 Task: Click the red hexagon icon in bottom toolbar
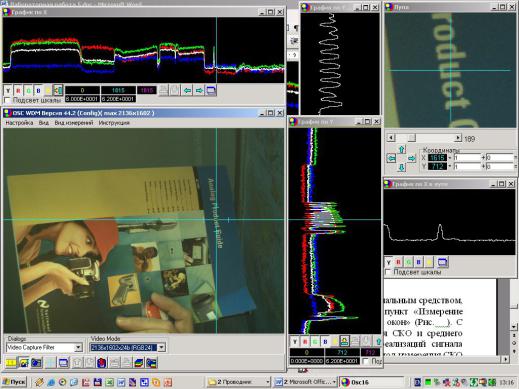point(102,363)
